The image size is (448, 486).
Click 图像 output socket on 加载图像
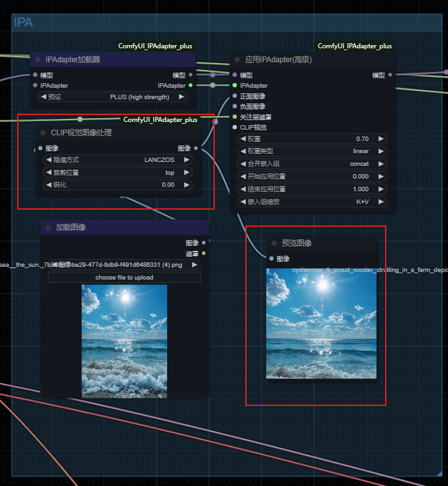[204, 243]
